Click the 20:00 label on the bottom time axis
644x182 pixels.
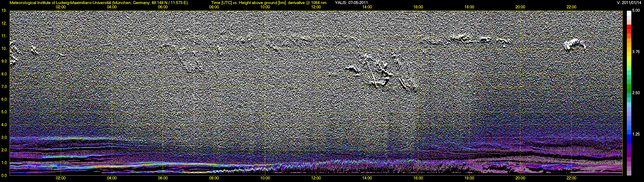click(x=520, y=178)
